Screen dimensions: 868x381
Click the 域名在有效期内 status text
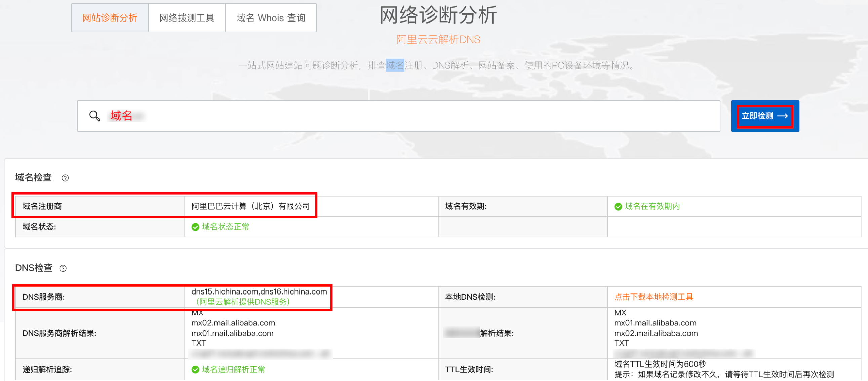coord(653,206)
